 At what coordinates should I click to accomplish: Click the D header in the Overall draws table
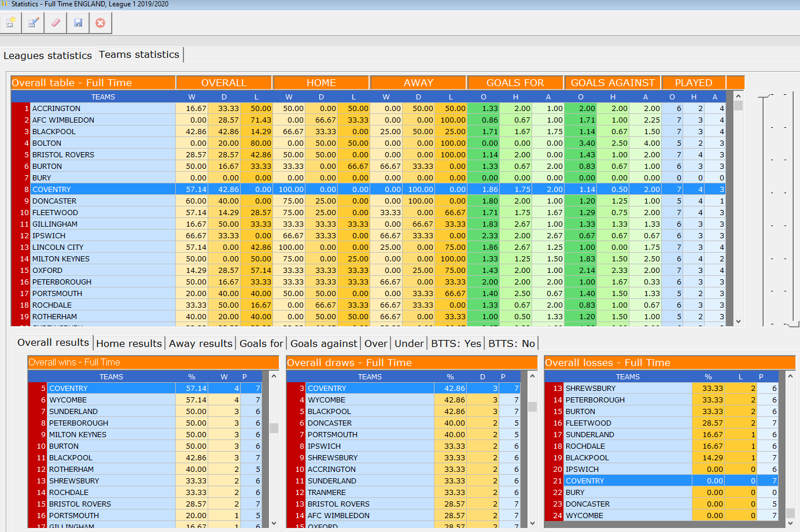(x=482, y=376)
